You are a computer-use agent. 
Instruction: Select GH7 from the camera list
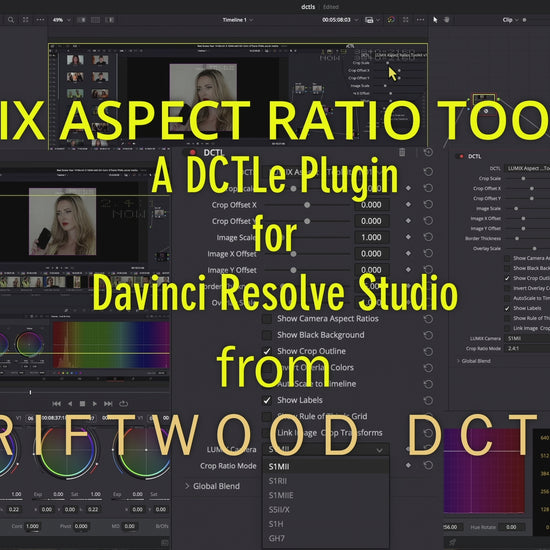tap(326, 538)
